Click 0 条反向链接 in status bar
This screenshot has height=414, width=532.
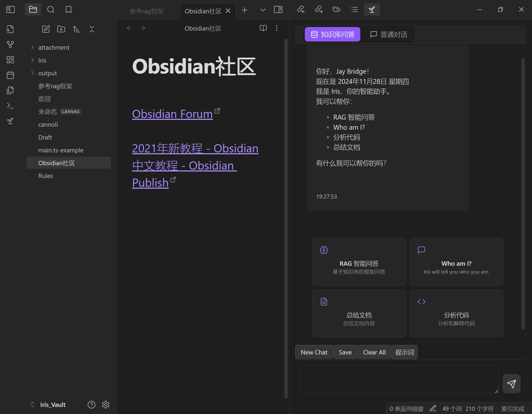[407, 409]
